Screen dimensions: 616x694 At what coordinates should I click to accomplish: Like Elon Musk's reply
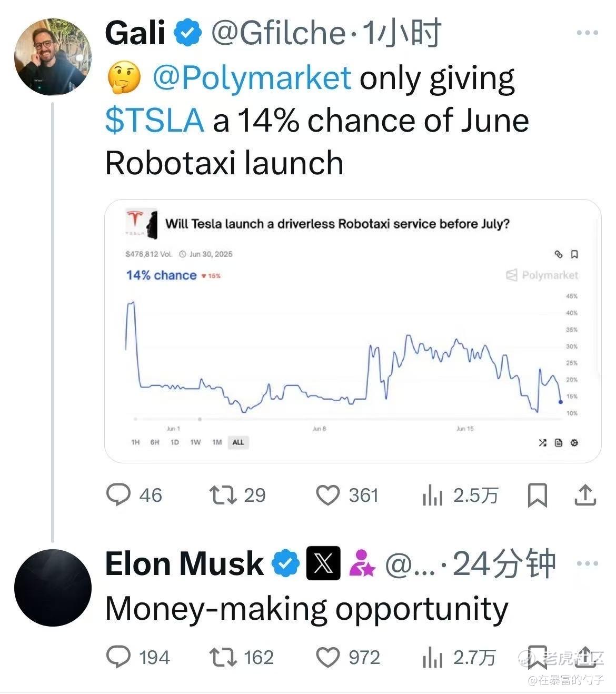328,657
